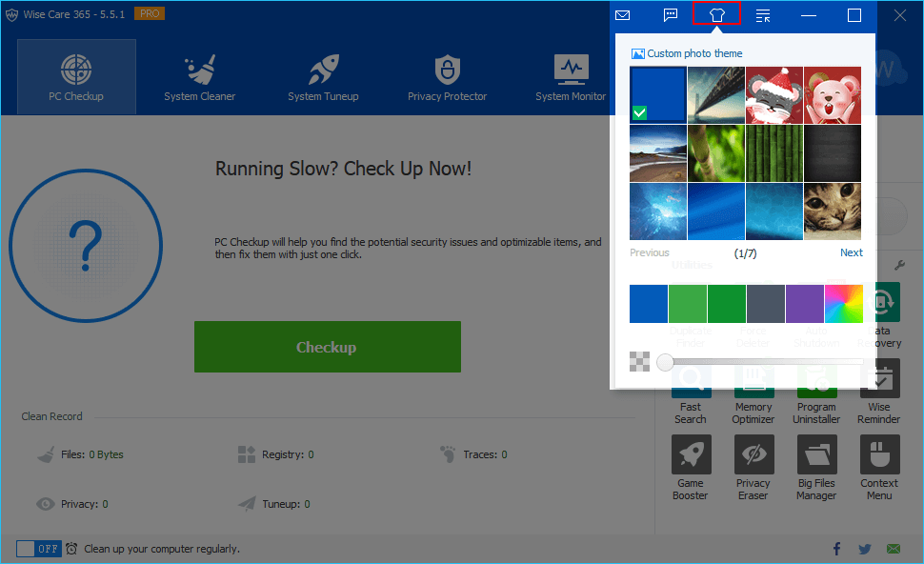This screenshot has height=564, width=924.
Task: Click the green Checkup button
Action: [328, 347]
